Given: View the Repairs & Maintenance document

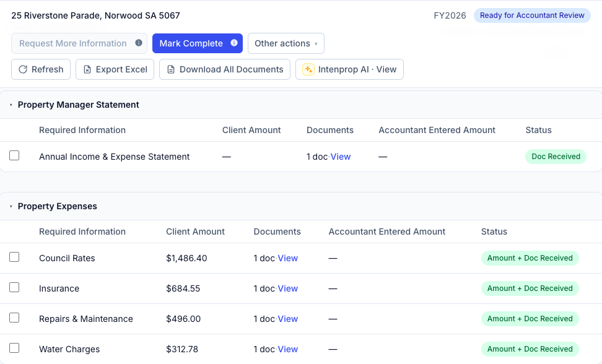Looking at the screenshot, I should (x=287, y=319).
